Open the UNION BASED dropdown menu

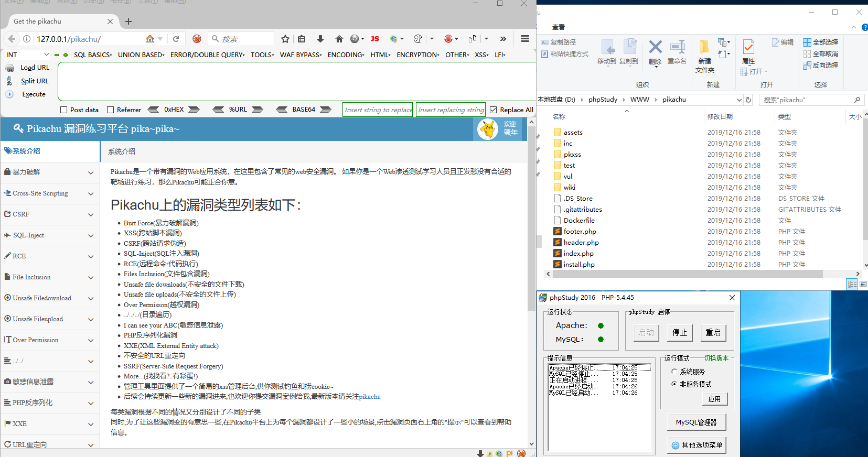(141, 55)
